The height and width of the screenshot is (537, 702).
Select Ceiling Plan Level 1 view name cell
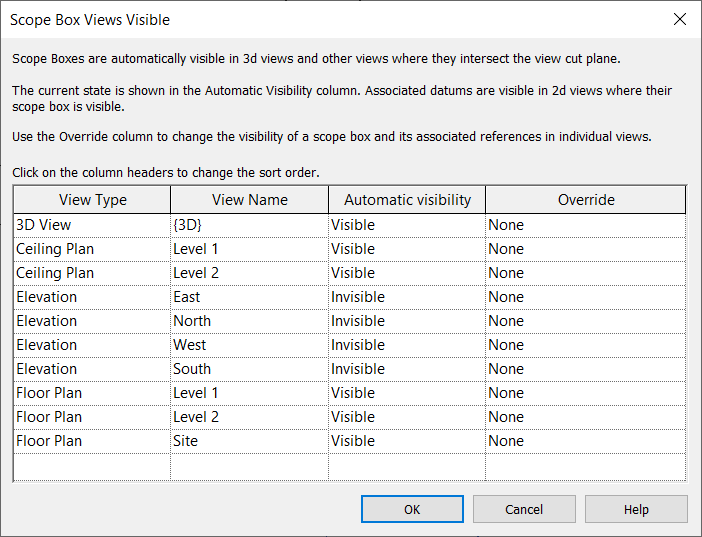click(249, 249)
